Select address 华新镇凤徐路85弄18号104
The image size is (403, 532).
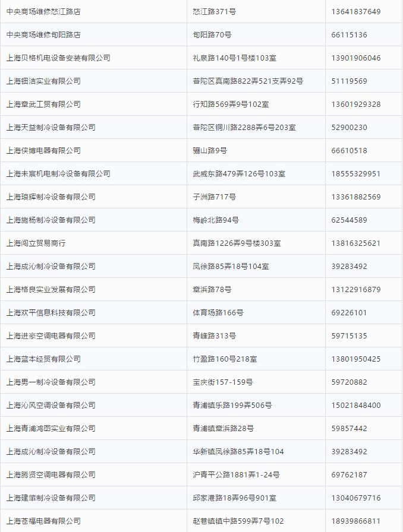[x=238, y=451]
